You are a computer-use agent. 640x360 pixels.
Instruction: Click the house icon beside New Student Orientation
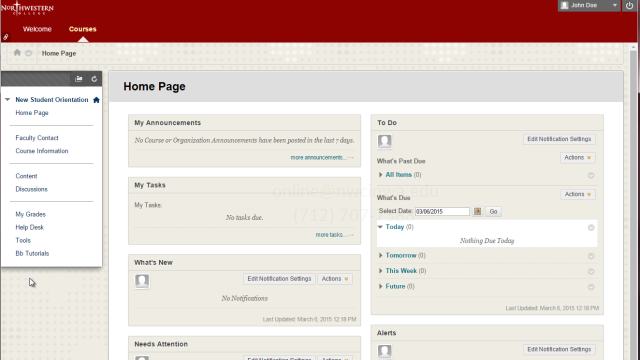[96, 100]
